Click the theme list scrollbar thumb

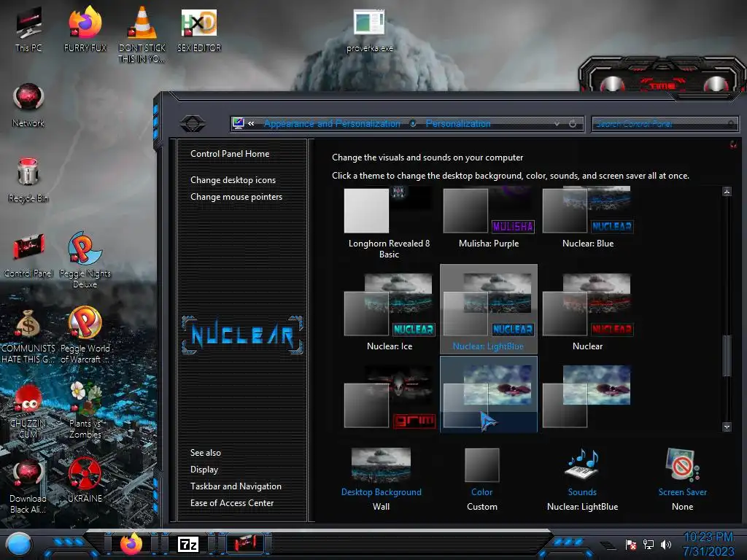[x=727, y=356]
